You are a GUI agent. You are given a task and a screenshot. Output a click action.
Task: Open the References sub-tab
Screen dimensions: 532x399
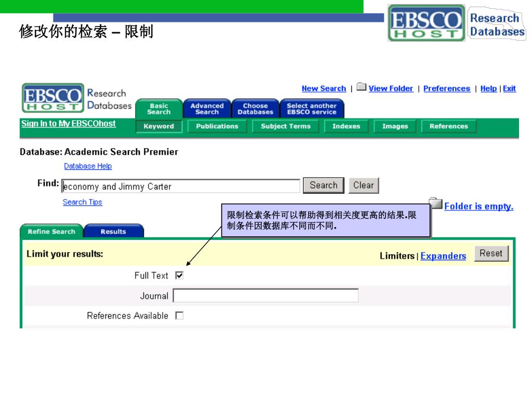(x=448, y=126)
